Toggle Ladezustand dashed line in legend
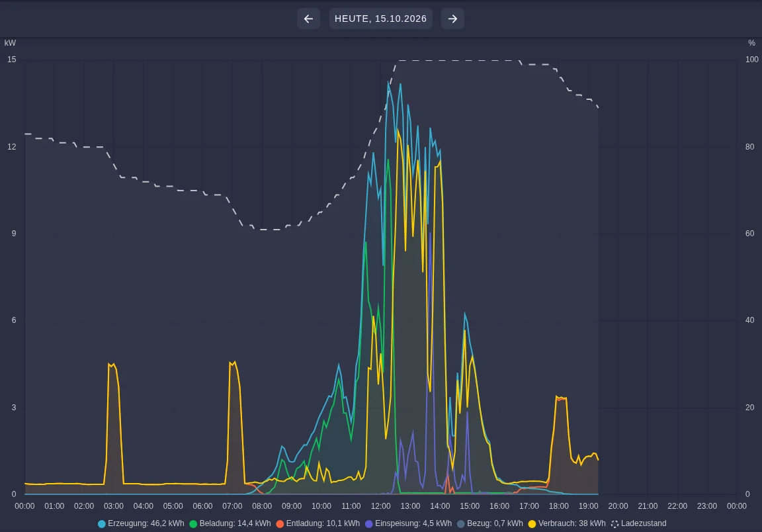 [638, 524]
